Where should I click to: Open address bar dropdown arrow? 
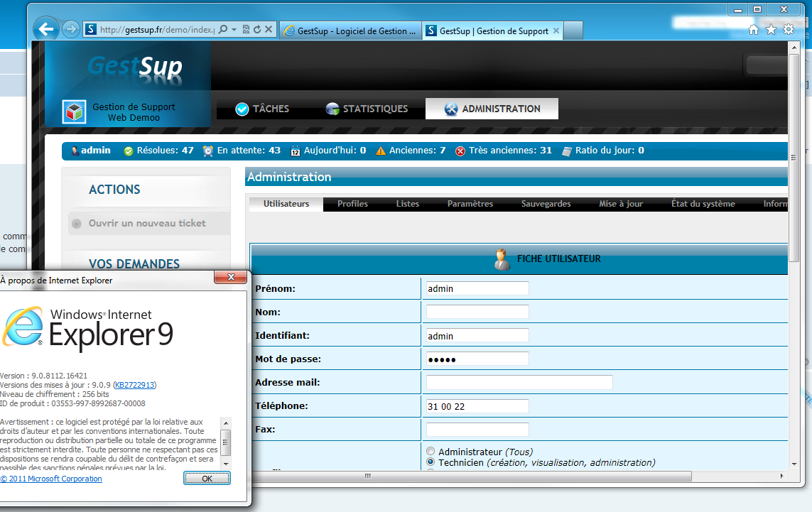(x=234, y=30)
